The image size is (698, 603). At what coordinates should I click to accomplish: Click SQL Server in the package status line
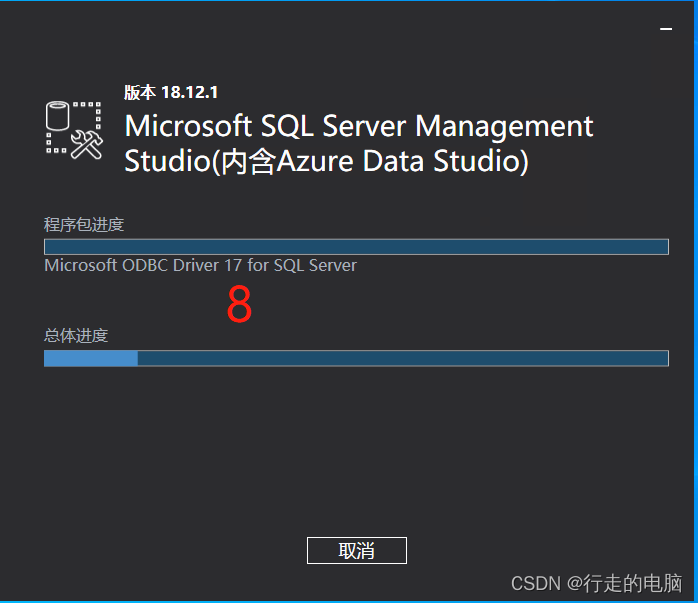[315, 265]
